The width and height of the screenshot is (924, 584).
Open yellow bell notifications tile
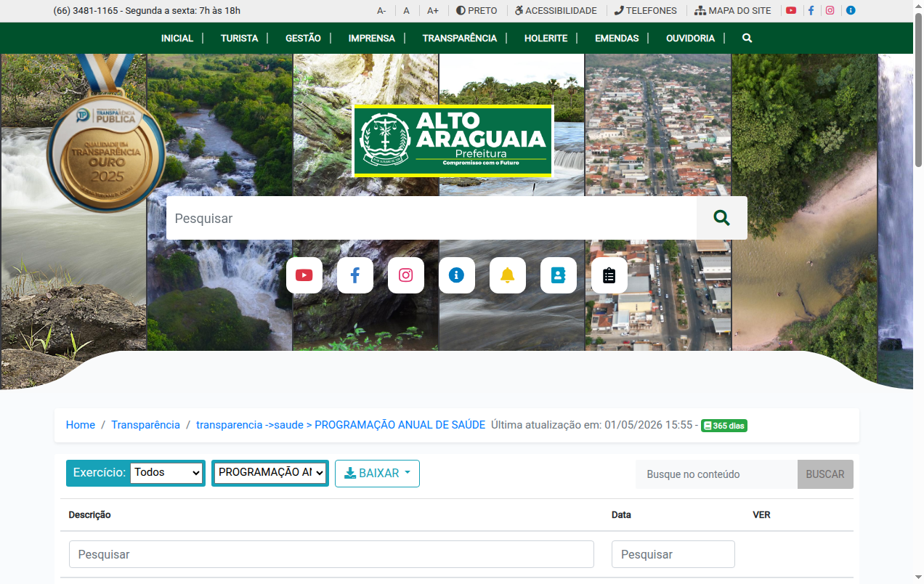click(x=508, y=275)
